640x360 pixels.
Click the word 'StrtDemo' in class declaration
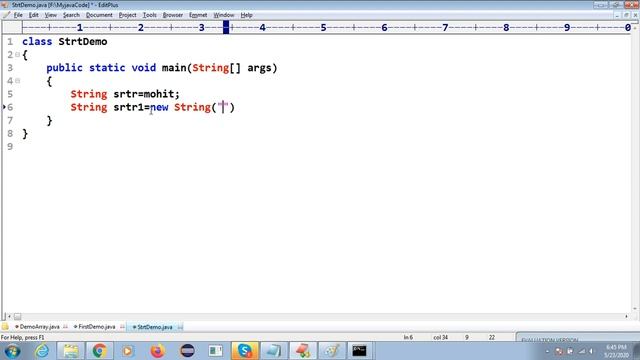[83, 42]
